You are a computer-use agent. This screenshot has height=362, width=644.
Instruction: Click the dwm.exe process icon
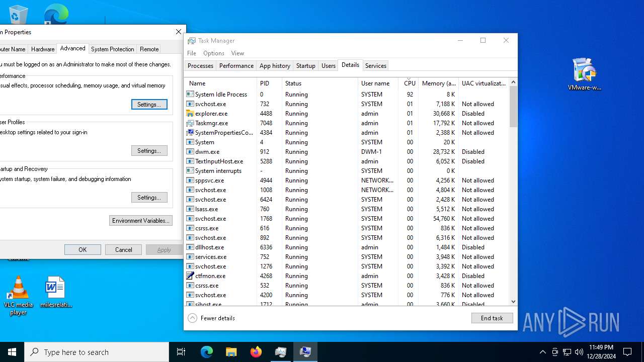[x=190, y=152]
